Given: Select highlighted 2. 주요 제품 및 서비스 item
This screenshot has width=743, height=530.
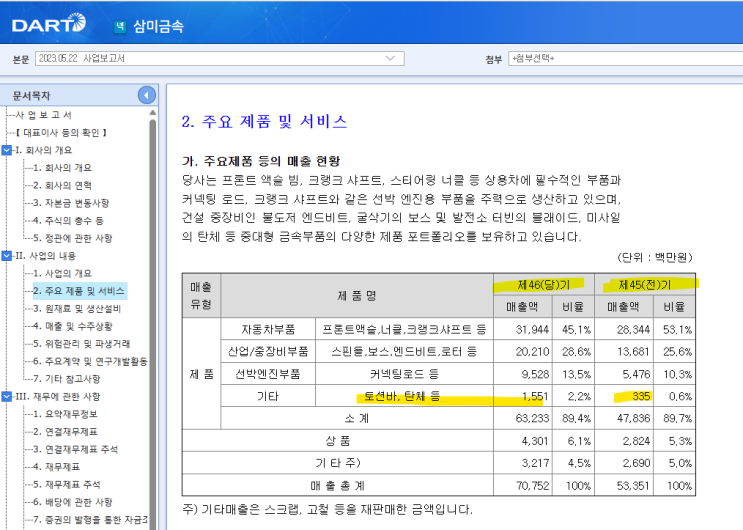Looking at the screenshot, I should coord(79,291).
